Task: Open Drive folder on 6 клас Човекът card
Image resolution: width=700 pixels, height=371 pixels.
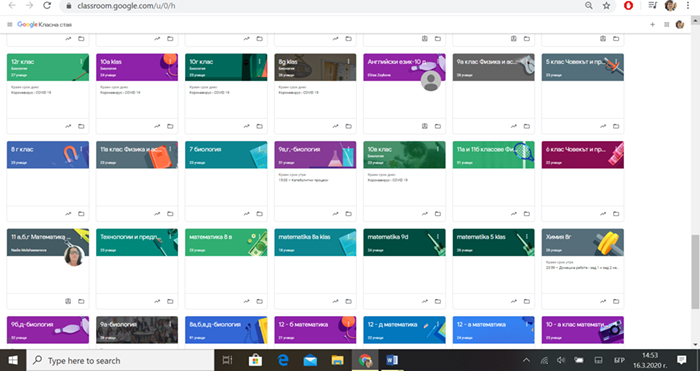Action: [x=616, y=214]
